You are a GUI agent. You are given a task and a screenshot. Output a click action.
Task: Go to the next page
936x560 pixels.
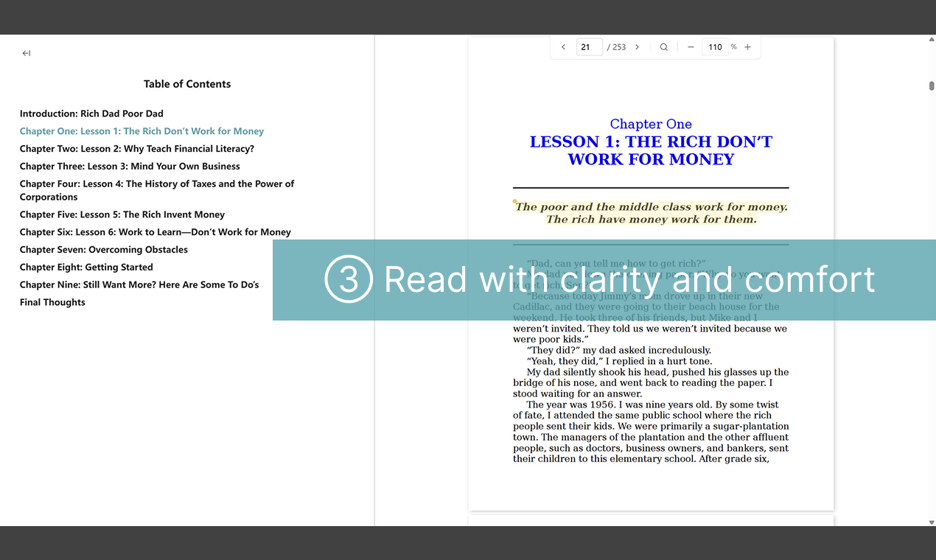pos(637,47)
